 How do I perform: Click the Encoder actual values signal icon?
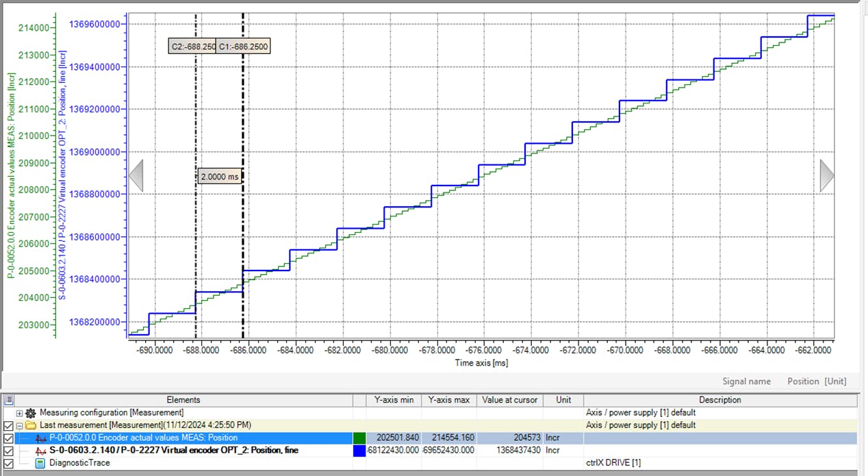coord(40,438)
